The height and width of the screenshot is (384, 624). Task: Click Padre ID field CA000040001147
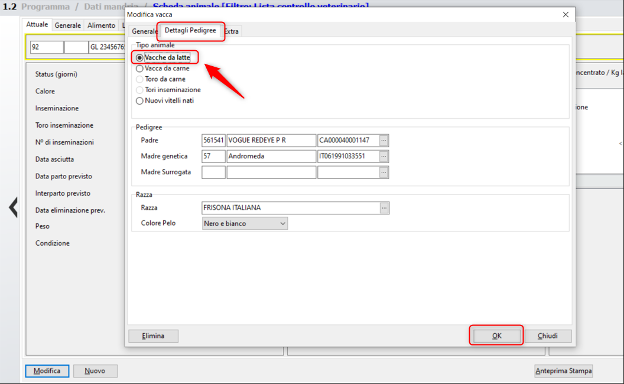tap(348, 140)
